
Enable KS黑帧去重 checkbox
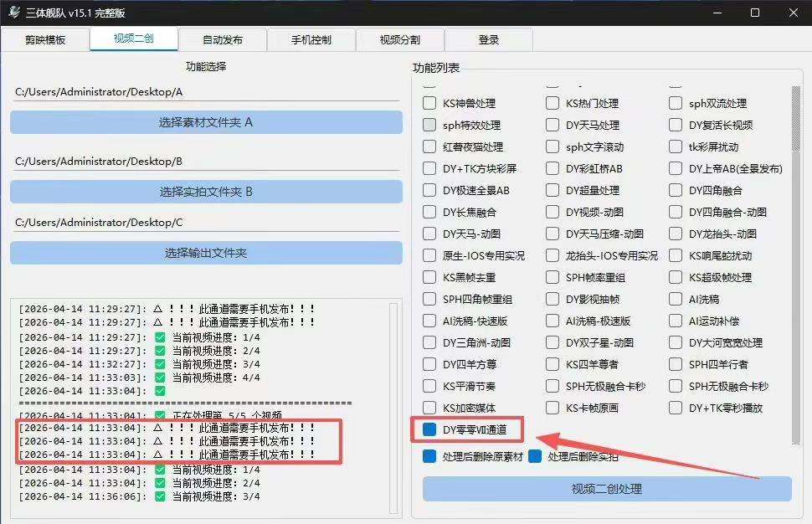[429, 277]
